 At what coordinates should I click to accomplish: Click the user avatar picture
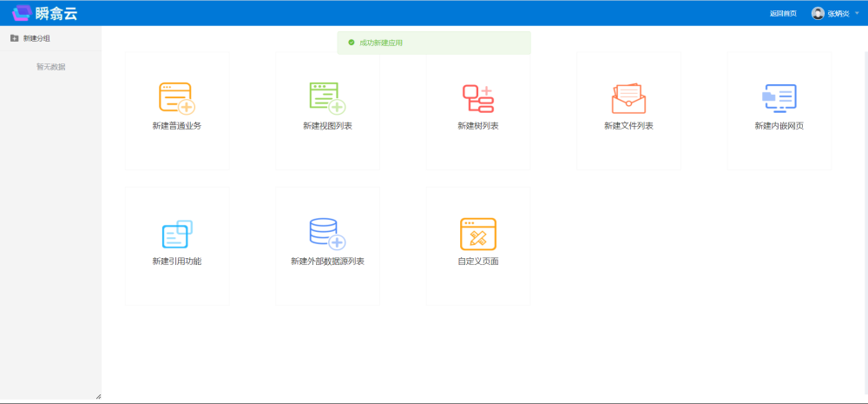point(817,13)
